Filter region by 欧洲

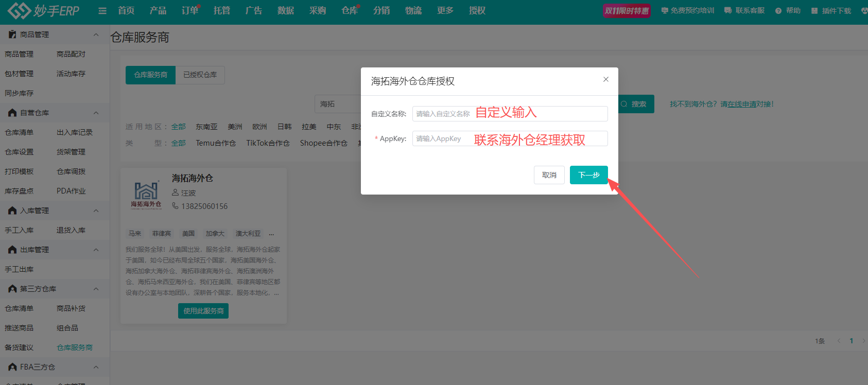coord(260,127)
